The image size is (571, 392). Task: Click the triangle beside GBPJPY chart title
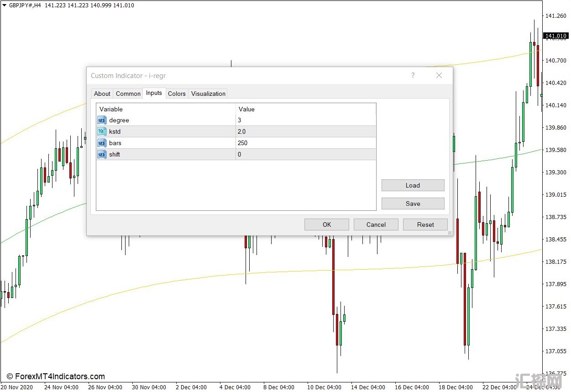click(4, 5)
